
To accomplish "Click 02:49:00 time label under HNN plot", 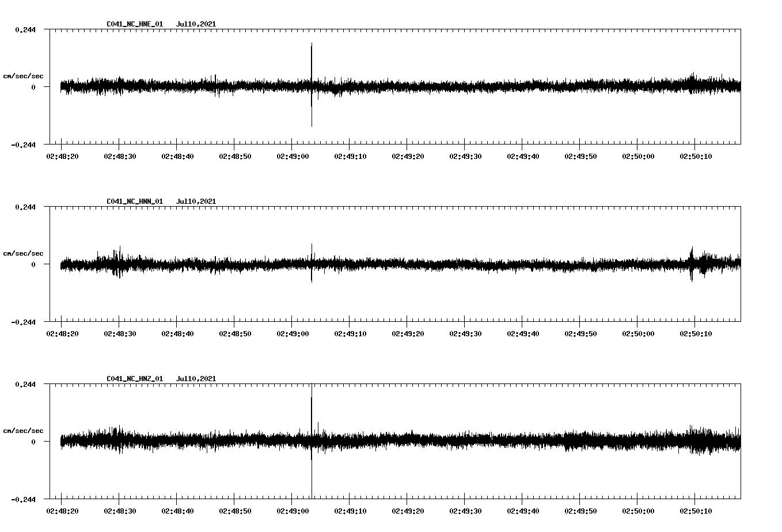I will tap(293, 333).
